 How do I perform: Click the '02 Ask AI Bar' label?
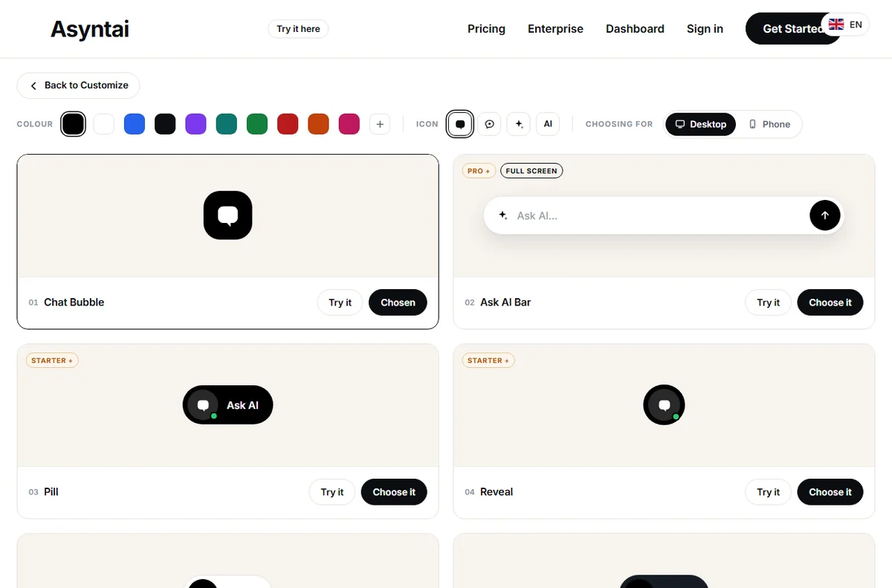click(x=497, y=303)
